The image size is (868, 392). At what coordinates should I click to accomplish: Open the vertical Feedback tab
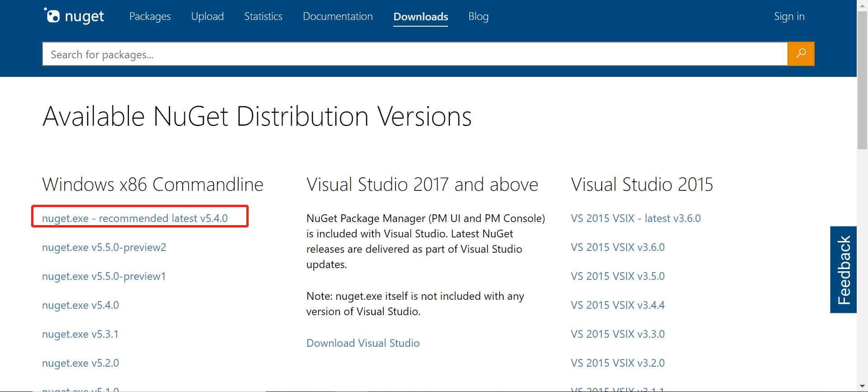click(x=843, y=269)
